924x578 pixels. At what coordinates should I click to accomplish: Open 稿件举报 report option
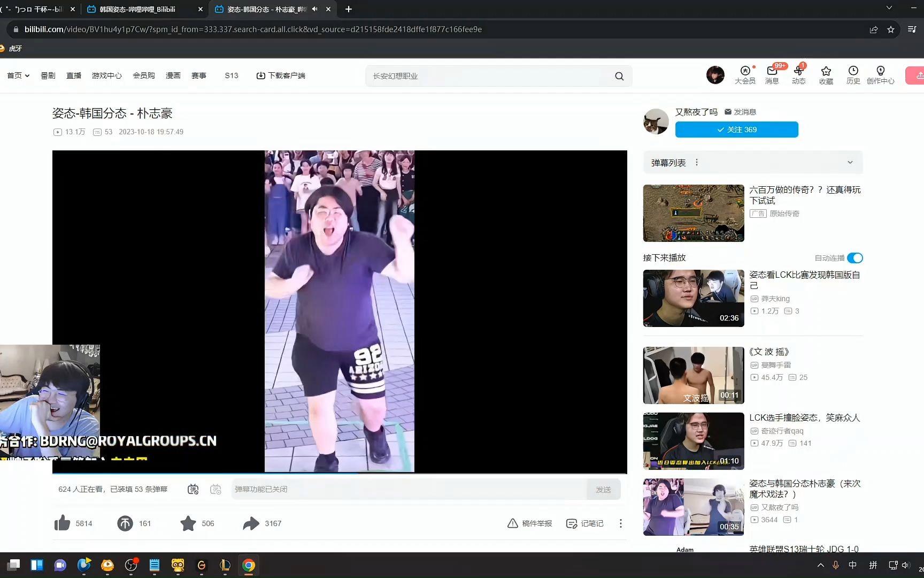click(529, 523)
